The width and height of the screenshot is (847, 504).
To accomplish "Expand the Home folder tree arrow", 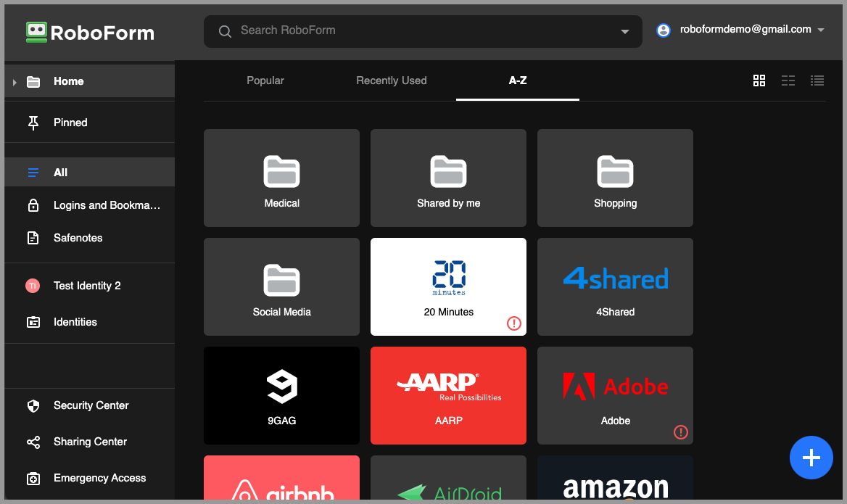I will click(15, 82).
